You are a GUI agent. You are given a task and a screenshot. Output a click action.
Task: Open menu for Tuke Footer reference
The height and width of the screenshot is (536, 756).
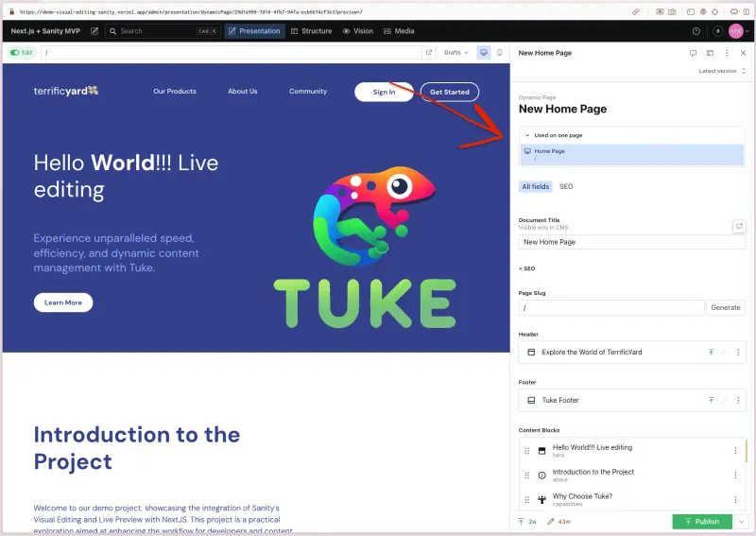[738, 400]
